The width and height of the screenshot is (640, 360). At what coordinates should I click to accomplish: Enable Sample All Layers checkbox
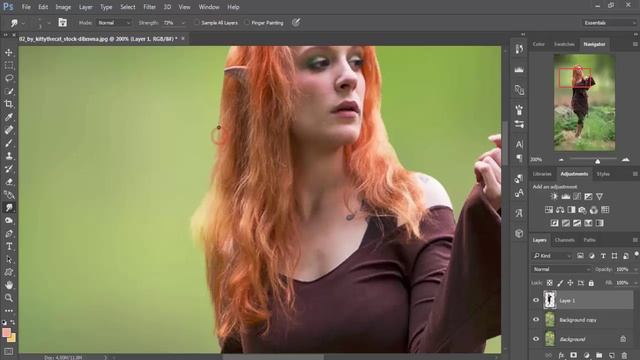197,23
